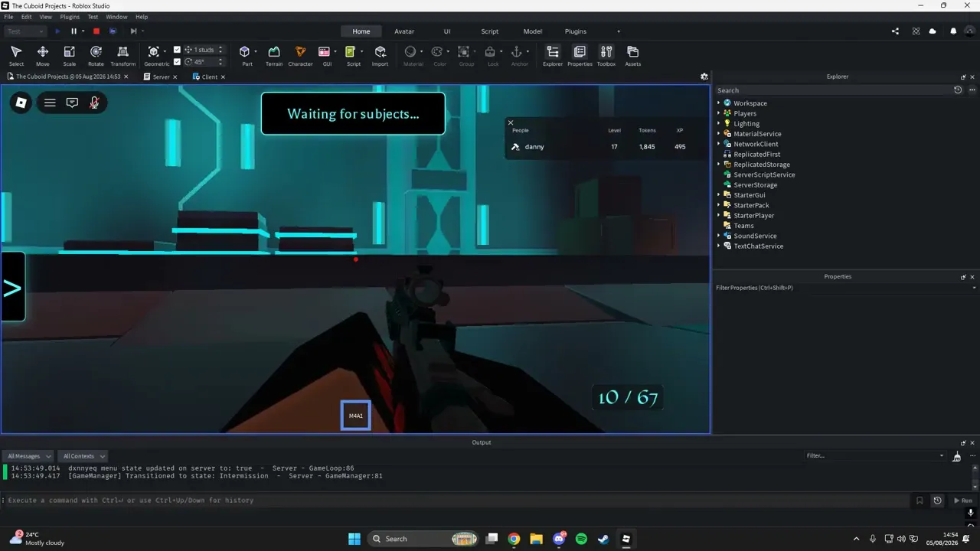Close the Server tab
This screenshot has width=980, height=551.
175,77
